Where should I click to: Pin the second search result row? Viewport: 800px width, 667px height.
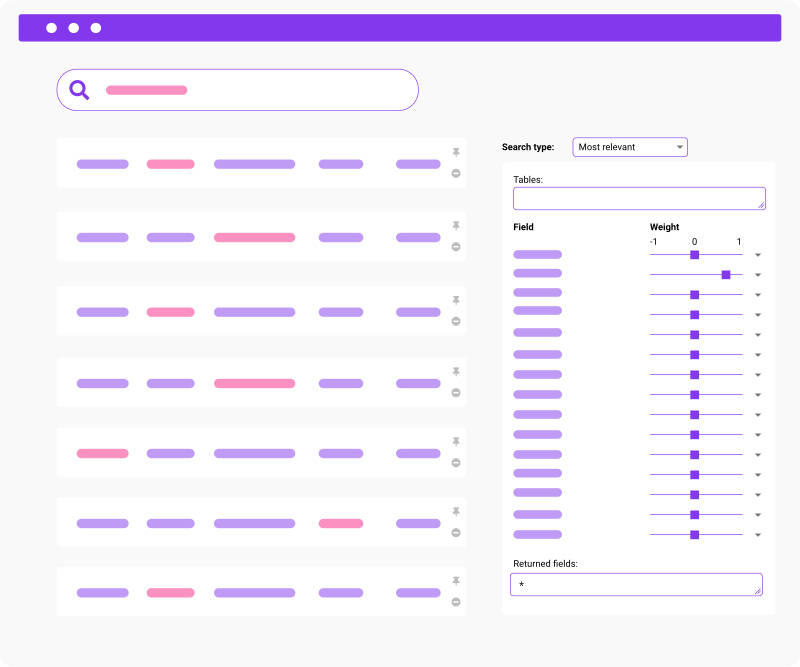click(456, 225)
